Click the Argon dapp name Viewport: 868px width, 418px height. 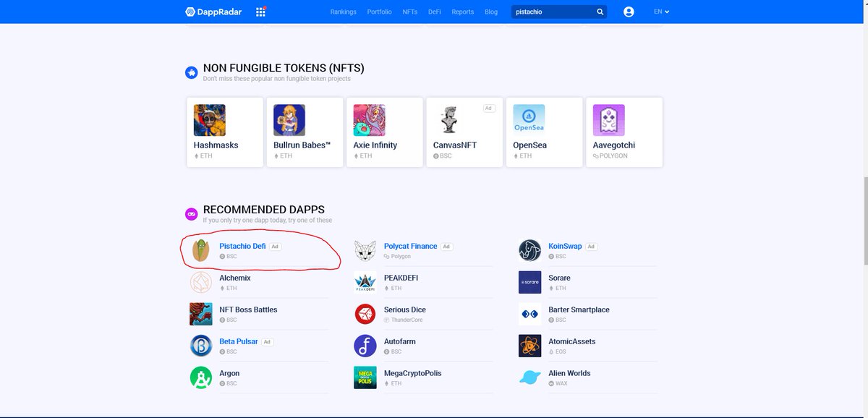229,373
